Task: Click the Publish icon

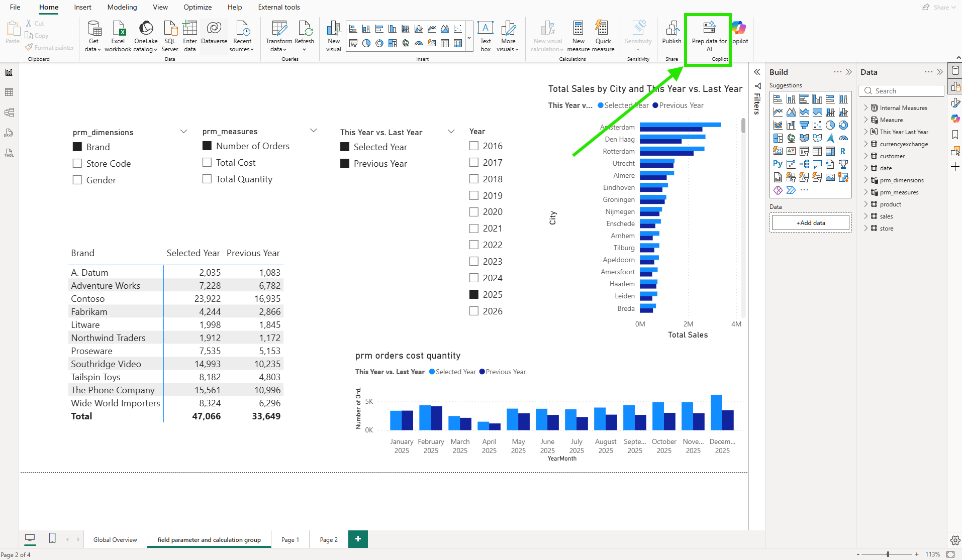Action: pos(672,33)
